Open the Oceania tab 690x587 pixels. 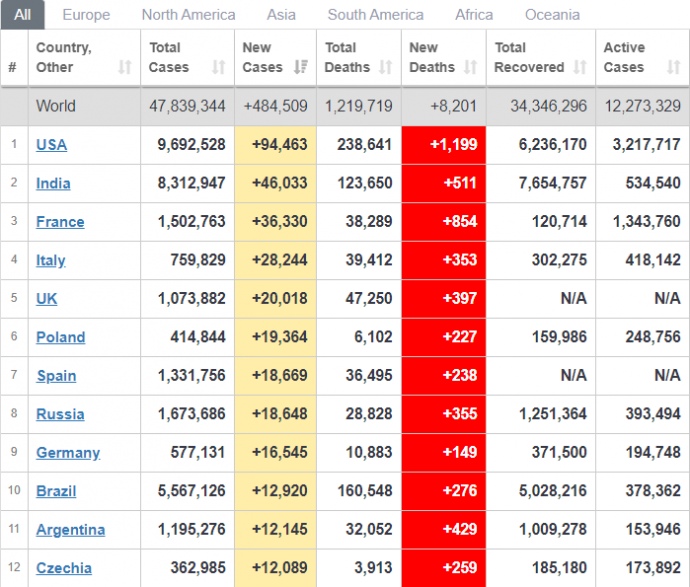[x=552, y=14]
